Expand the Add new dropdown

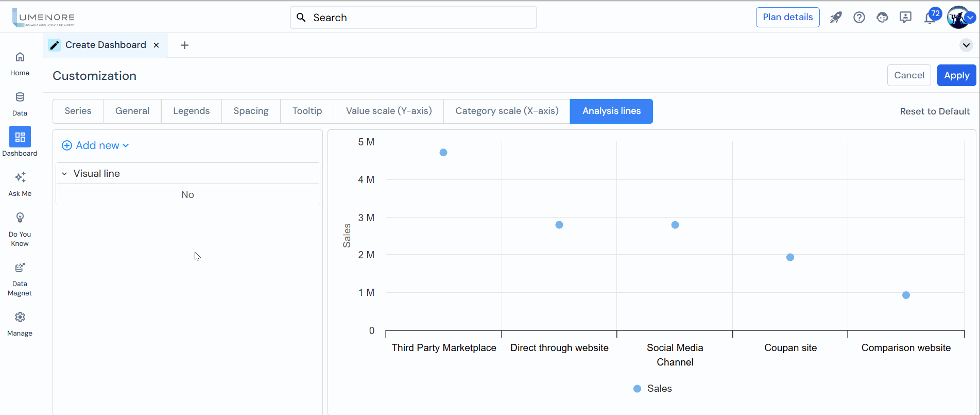(95, 145)
